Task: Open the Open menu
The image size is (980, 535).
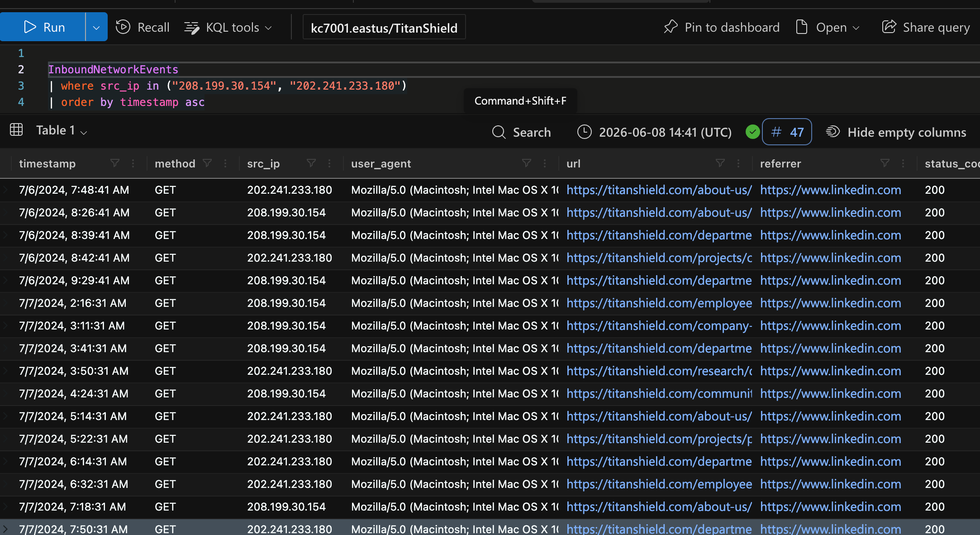Action: coord(828,27)
